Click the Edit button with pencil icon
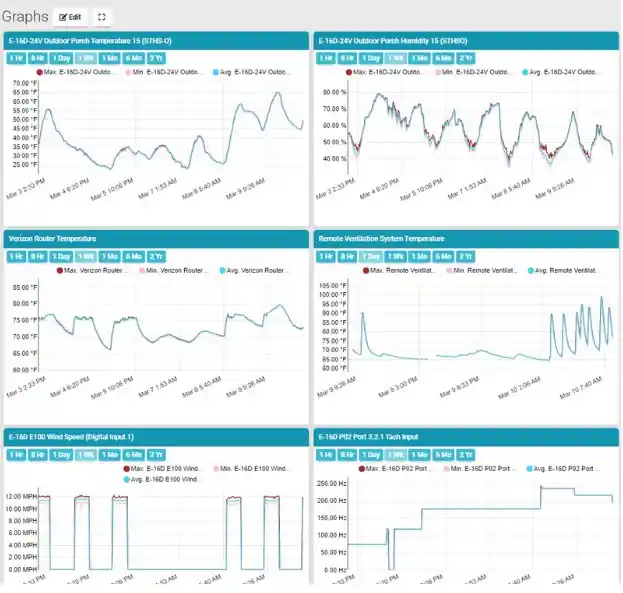Image resolution: width=623 pixels, height=593 pixels. 70,17
